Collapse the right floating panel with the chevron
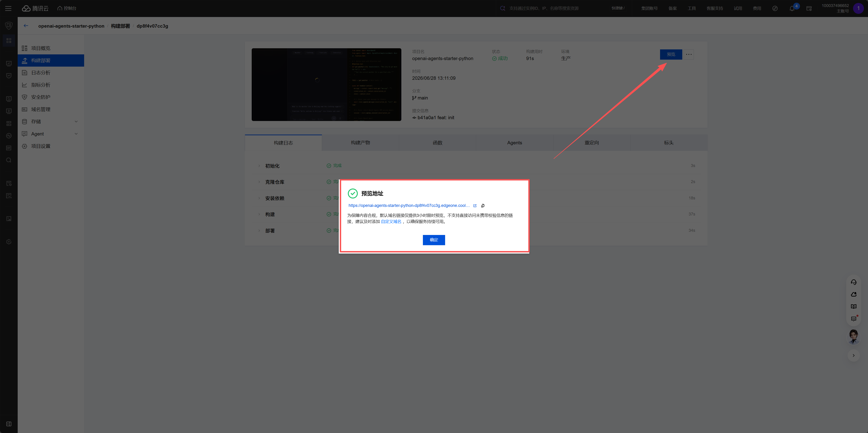 [853, 356]
